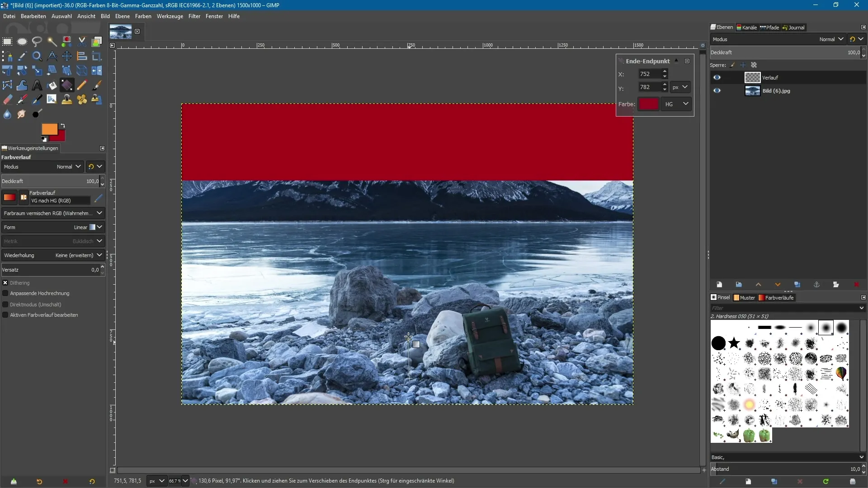
Task: Click the foreground orange color swatch
Action: click(49, 129)
